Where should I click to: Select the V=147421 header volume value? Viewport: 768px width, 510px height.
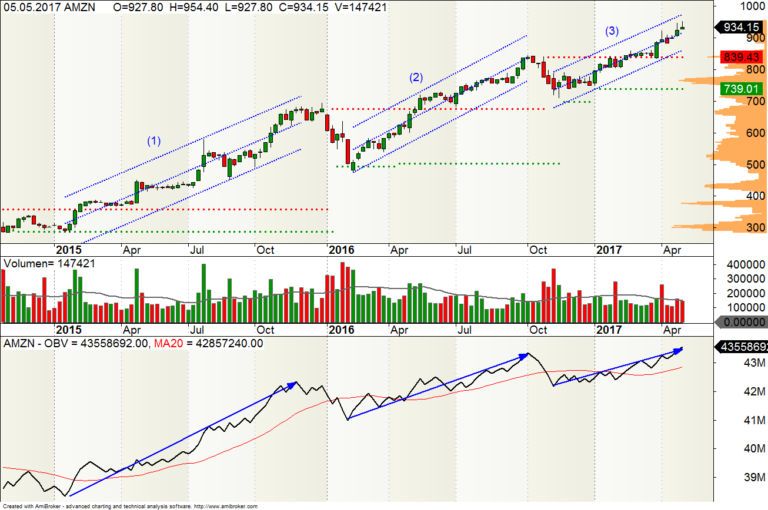[360, 7]
